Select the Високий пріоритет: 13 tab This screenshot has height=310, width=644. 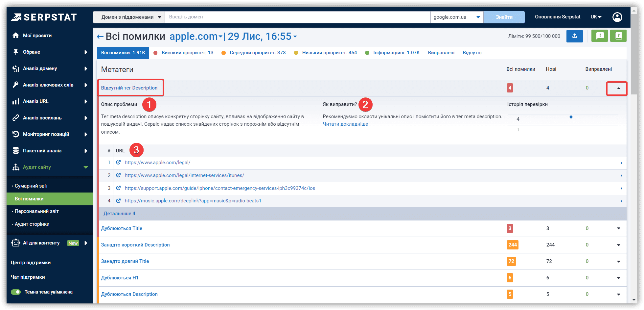pyautogui.click(x=183, y=53)
